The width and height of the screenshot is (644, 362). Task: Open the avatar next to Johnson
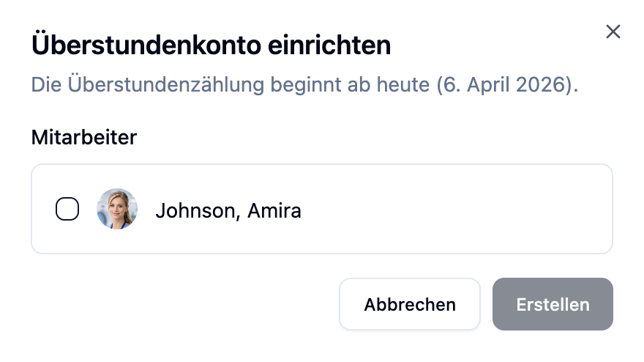[x=117, y=210]
